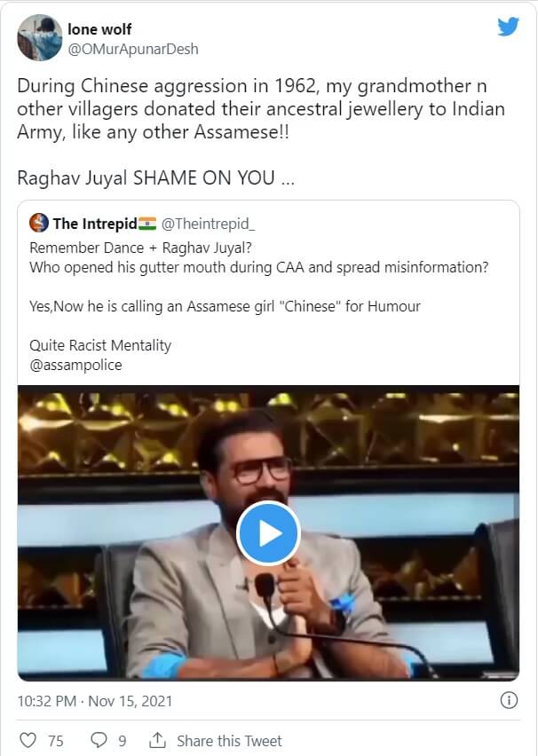Open lone wolf's profile avatar
Image resolution: width=538 pixels, height=756 pixels.
click(37, 38)
